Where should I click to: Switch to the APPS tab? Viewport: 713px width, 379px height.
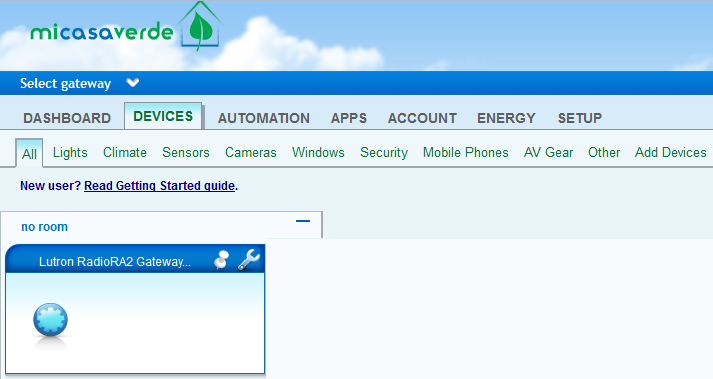pos(349,118)
